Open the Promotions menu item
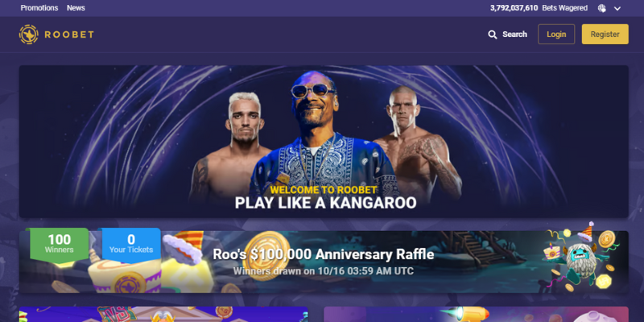644x322 pixels. pyautogui.click(x=39, y=8)
